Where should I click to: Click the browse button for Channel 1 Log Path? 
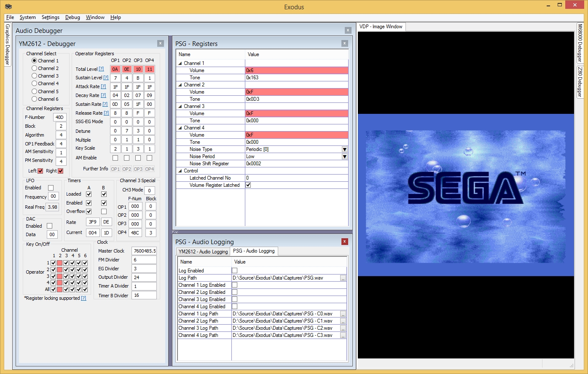coord(343,314)
